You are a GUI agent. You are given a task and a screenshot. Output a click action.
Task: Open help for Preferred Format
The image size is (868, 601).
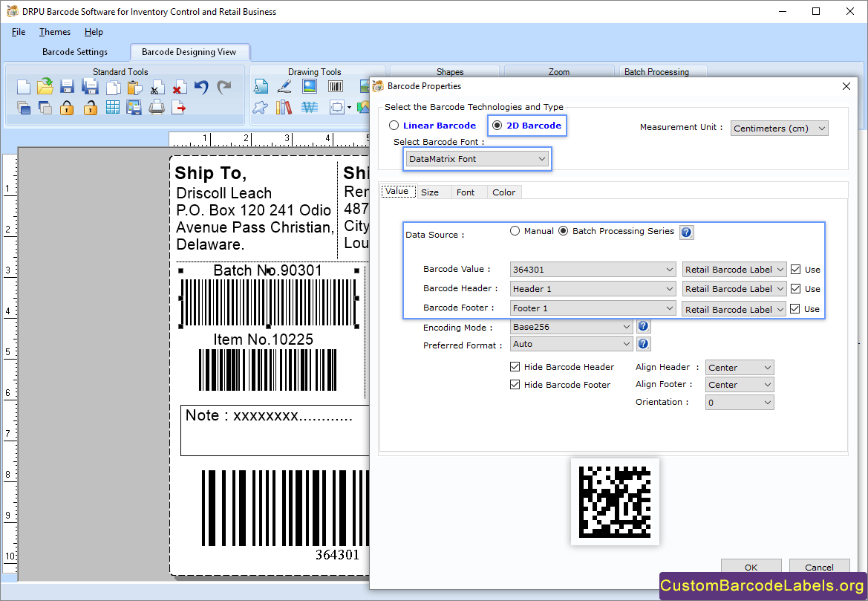[x=643, y=344]
